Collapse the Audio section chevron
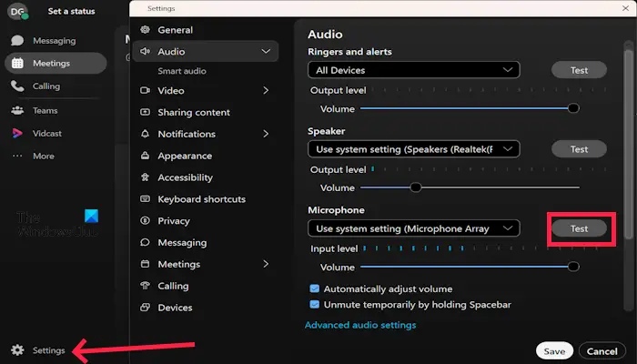Viewport: 637px width, 364px height. click(266, 51)
